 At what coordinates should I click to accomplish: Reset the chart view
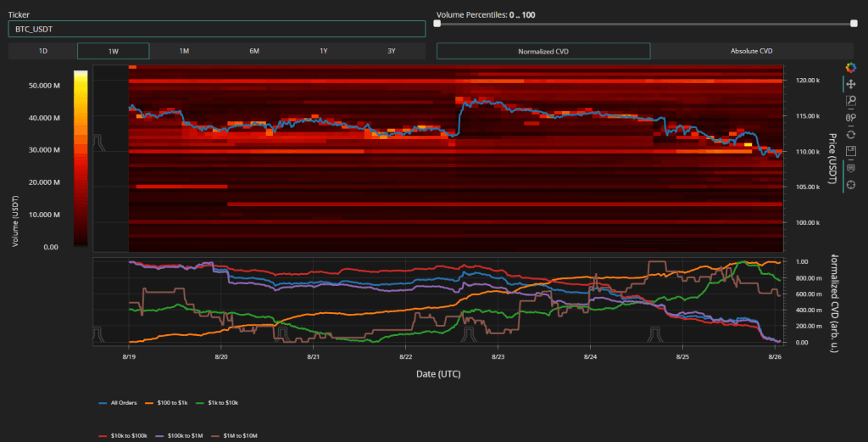851,135
